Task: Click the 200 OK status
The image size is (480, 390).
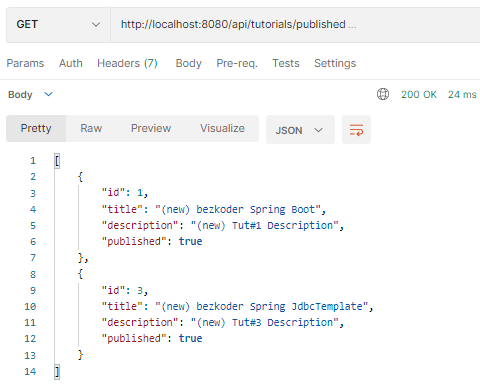Action: click(x=419, y=95)
